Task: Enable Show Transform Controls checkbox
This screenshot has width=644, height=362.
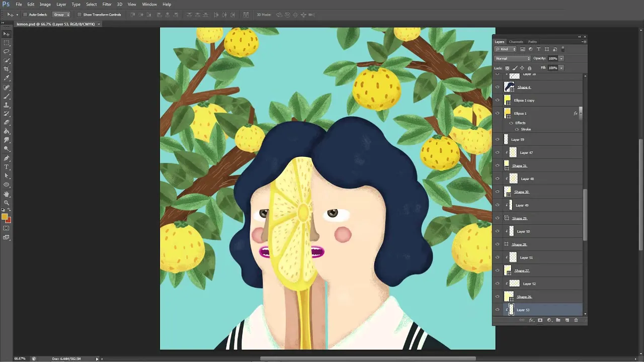Action: pos(79,15)
